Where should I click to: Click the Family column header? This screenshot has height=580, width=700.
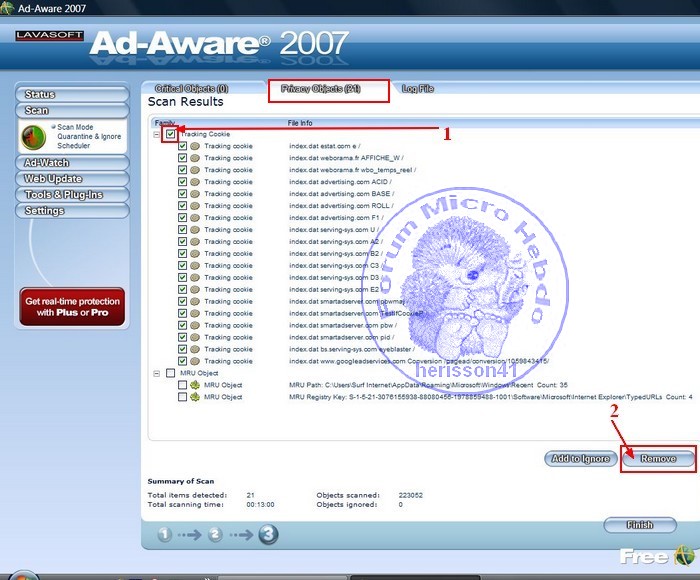(x=164, y=122)
